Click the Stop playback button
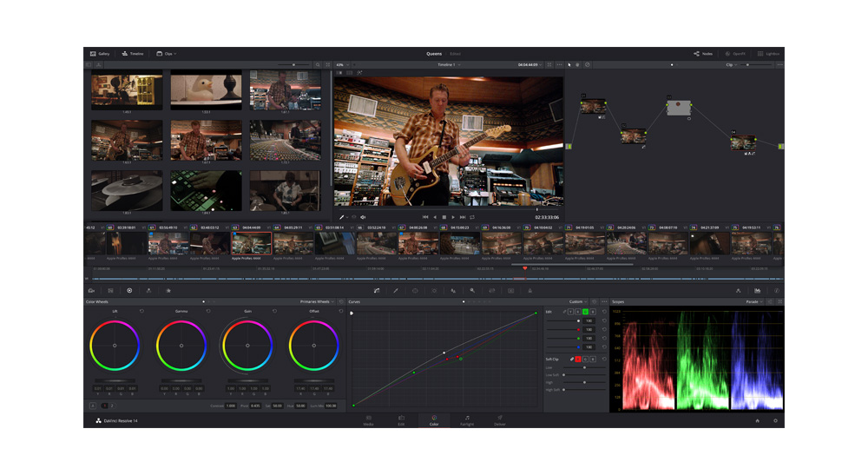The height and width of the screenshot is (475, 868). 444,217
